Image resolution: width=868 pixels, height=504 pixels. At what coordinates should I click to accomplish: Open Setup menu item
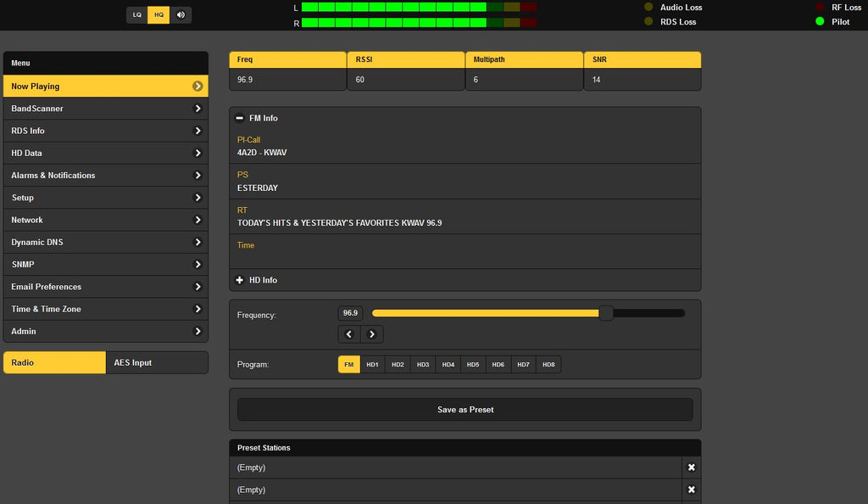[x=106, y=198]
